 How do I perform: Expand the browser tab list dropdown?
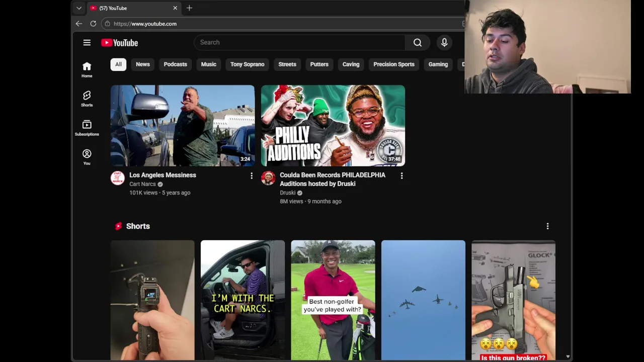79,8
